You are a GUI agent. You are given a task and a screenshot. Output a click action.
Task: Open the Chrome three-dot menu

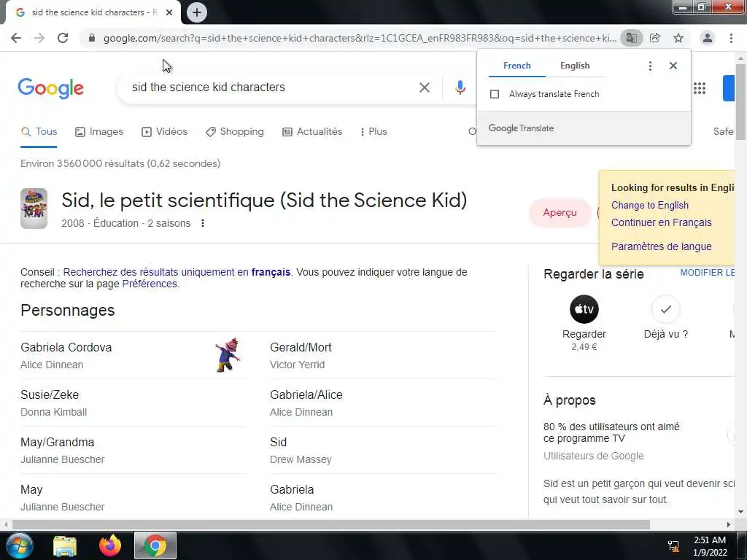pyautogui.click(x=731, y=38)
